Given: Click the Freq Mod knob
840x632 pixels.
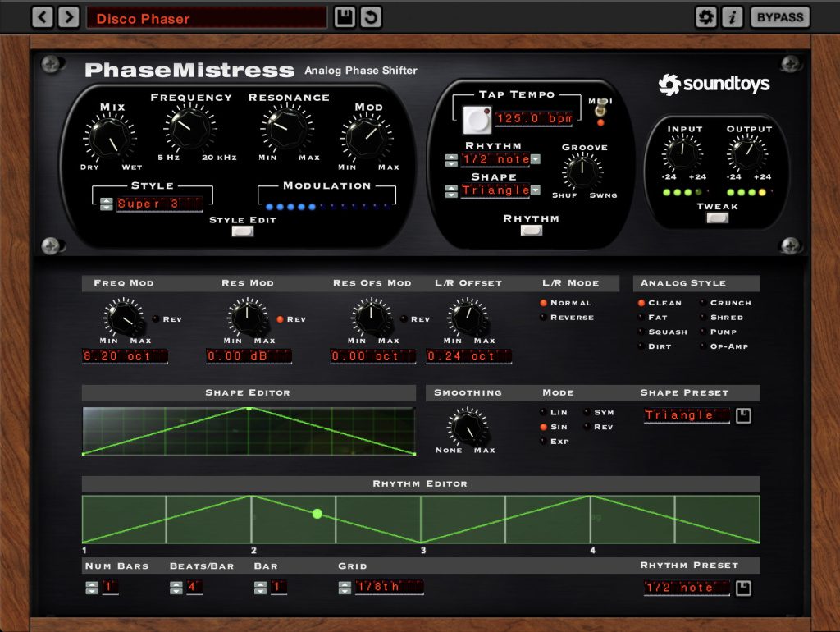Looking at the screenshot, I should (x=124, y=318).
